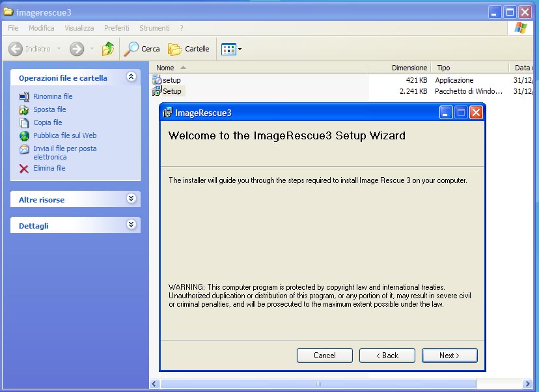Click the Elimina file link

(49, 168)
